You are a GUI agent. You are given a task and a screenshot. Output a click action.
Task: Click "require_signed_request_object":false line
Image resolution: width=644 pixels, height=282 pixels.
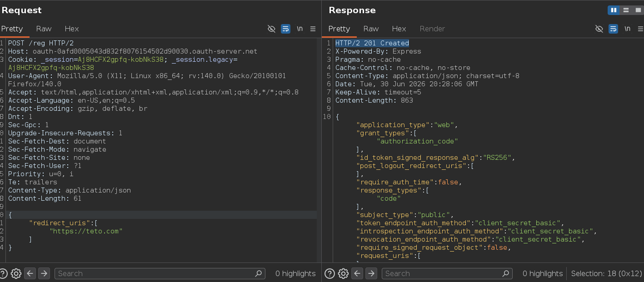(434, 247)
